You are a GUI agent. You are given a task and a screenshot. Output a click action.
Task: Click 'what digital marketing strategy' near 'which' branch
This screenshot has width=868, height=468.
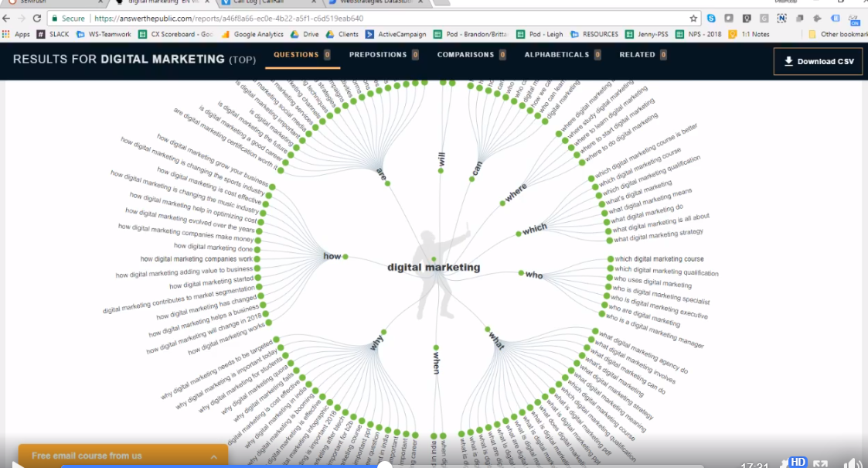click(x=659, y=235)
